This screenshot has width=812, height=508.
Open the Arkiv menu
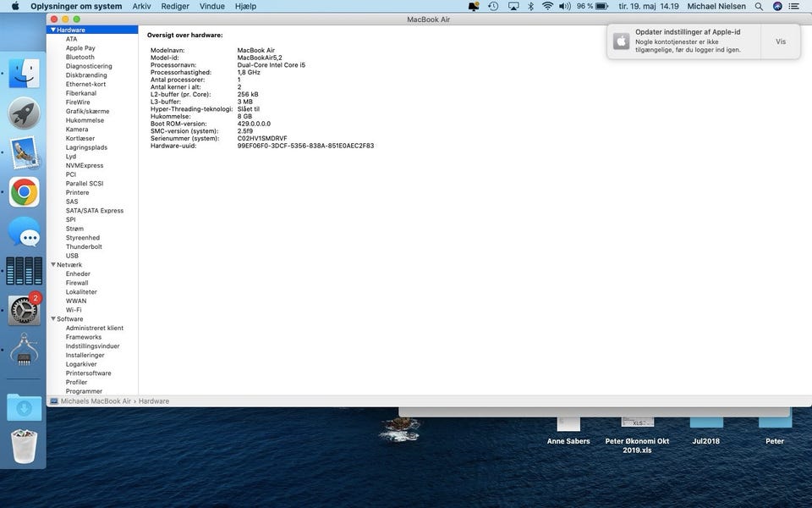pos(141,6)
